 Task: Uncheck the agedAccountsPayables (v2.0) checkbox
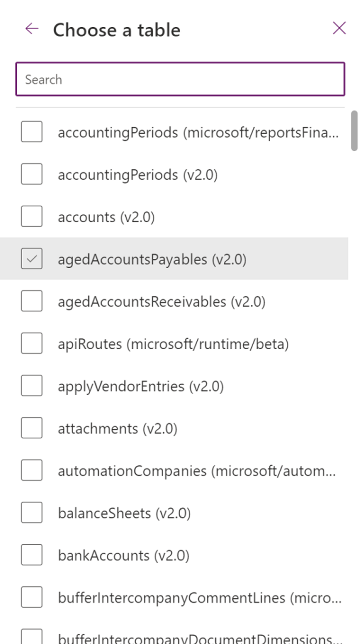pos(32,259)
